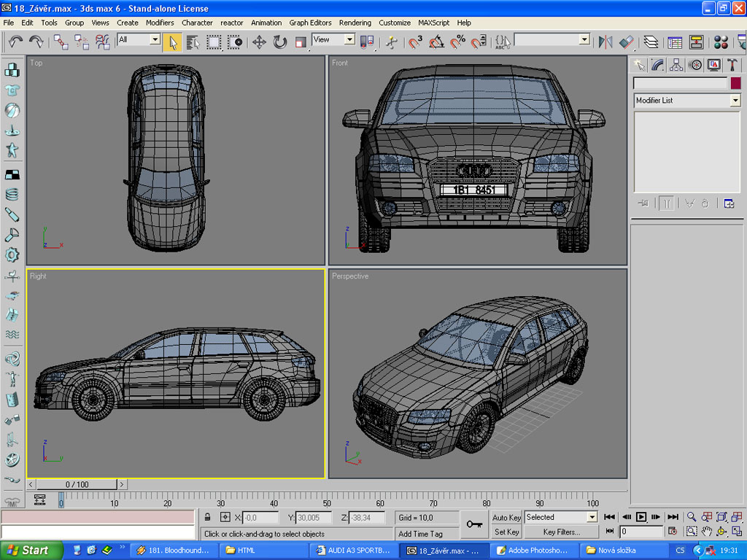Toggle the 3D Snaps button
The height and width of the screenshot is (560, 747).
tap(415, 42)
